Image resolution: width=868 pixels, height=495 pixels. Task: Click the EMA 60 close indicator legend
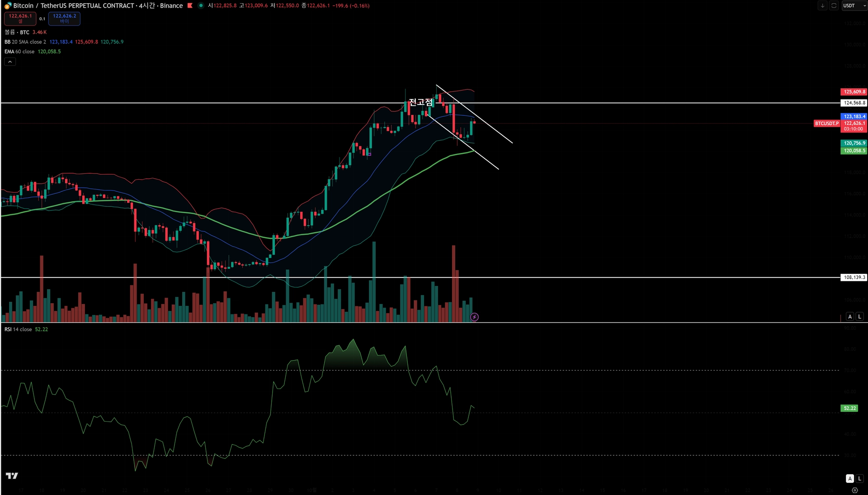(x=19, y=52)
